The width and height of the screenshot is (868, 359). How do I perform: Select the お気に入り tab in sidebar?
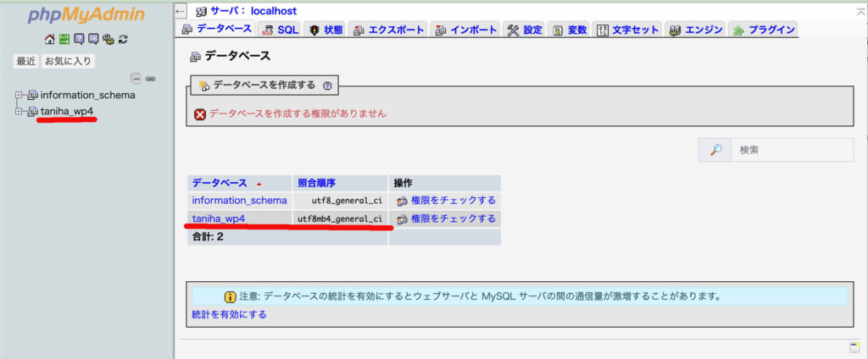(x=68, y=62)
